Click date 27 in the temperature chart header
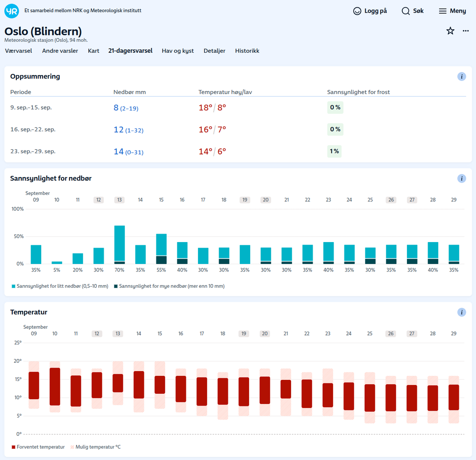The width and height of the screenshot is (476, 460). [x=412, y=333]
